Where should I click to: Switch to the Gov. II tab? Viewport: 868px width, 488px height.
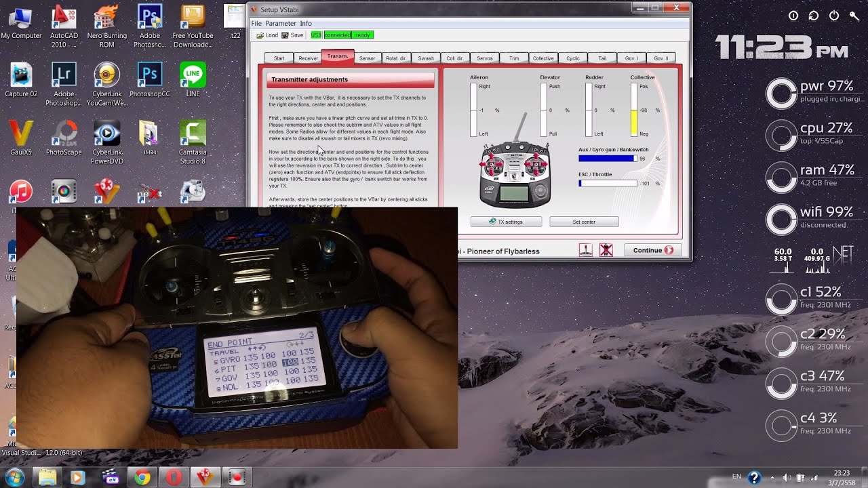[x=660, y=58]
